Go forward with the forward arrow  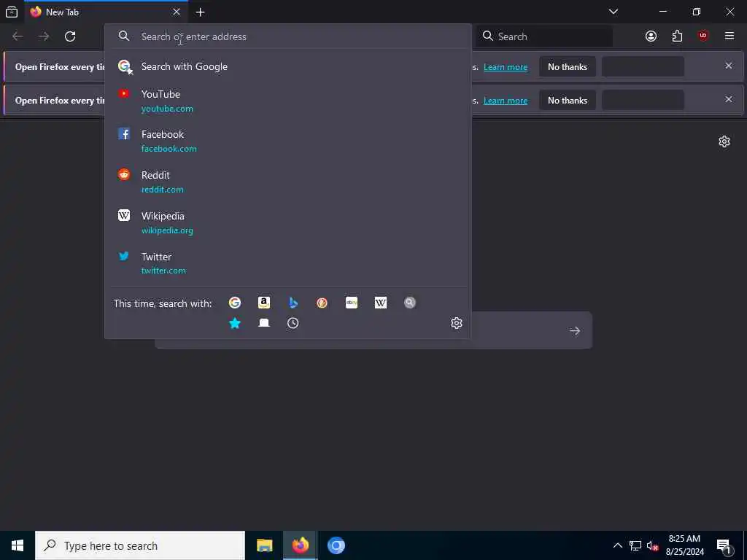coord(44,36)
